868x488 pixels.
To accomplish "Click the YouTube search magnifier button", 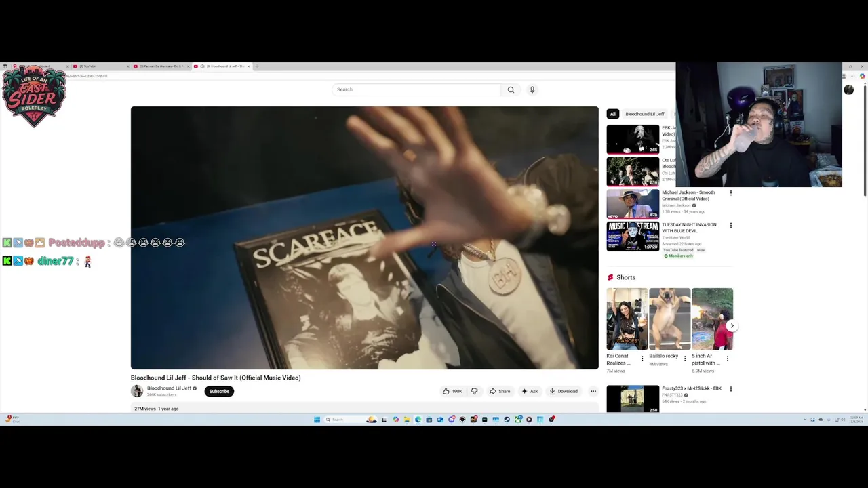I will click(x=511, y=89).
